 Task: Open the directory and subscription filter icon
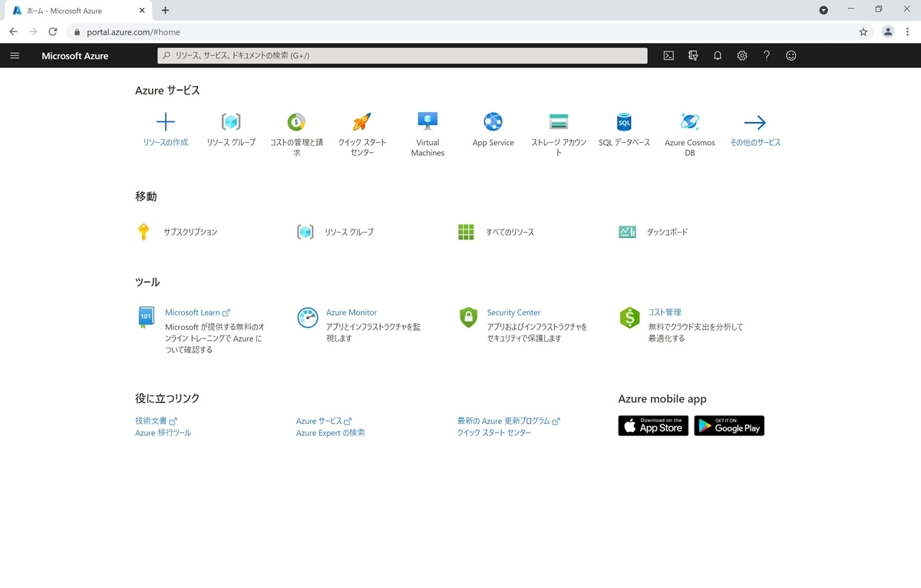click(693, 55)
